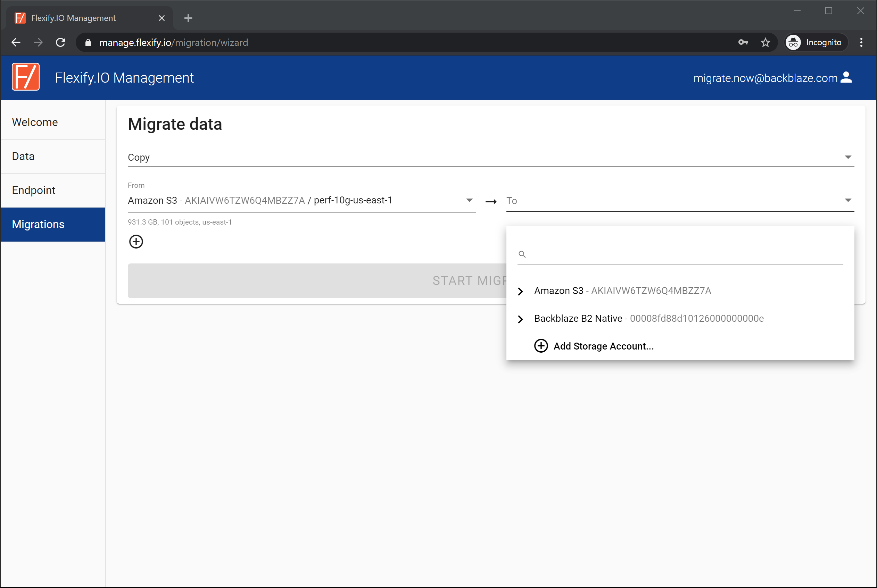Expand the Backblaze B2 Native account option
Viewport: 877px width, 588px height.
coord(521,318)
